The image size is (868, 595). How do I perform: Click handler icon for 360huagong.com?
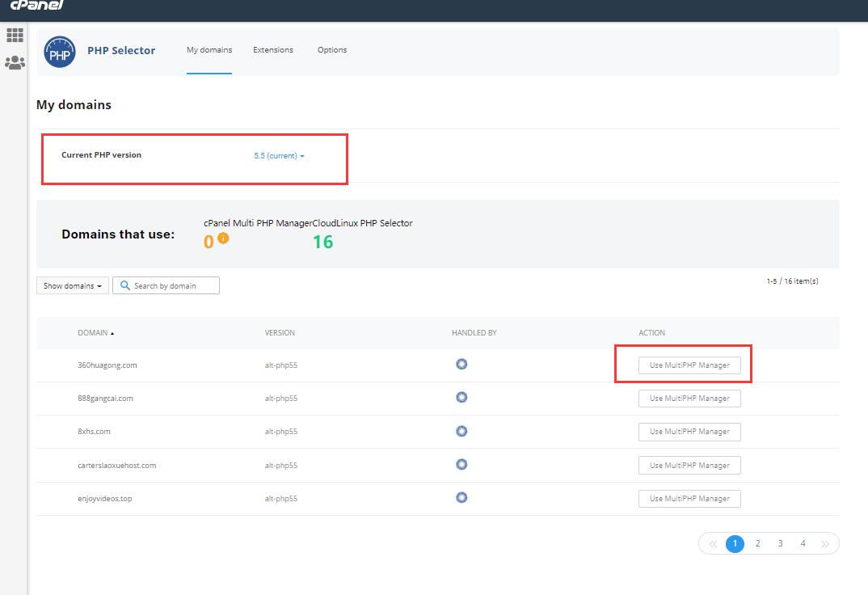(461, 365)
